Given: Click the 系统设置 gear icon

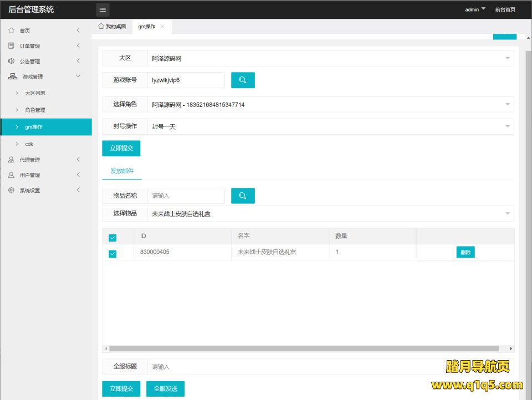Looking at the screenshot, I should click(x=12, y=191).
